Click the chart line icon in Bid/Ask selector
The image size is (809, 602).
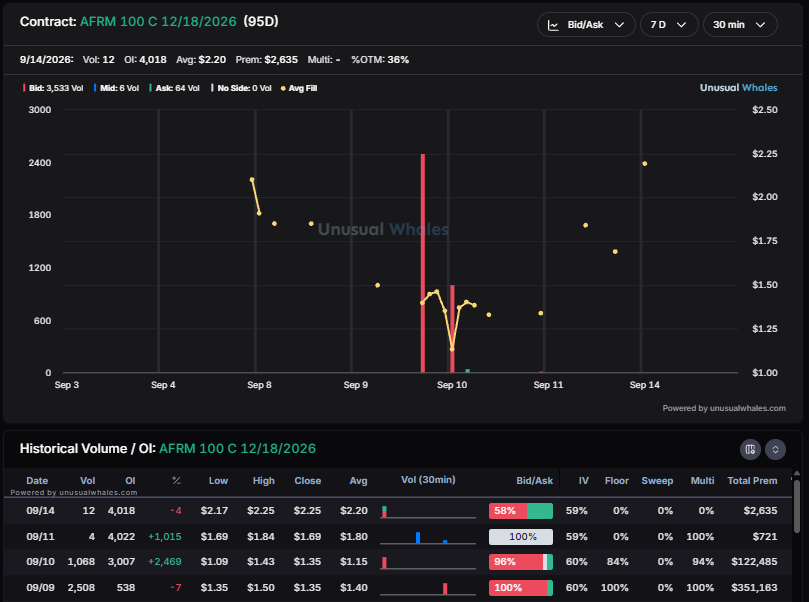[x=553, y=25]
